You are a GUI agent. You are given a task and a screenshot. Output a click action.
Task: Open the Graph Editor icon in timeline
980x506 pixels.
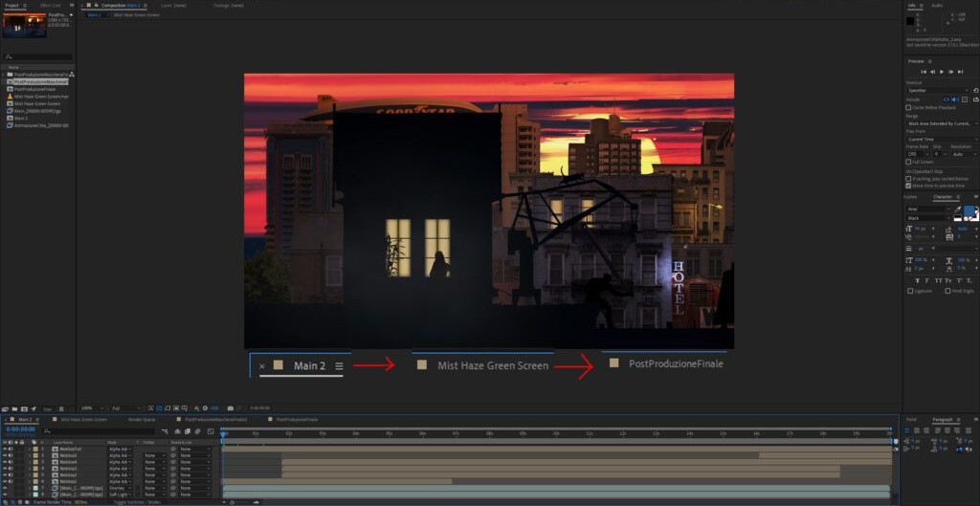211,431
